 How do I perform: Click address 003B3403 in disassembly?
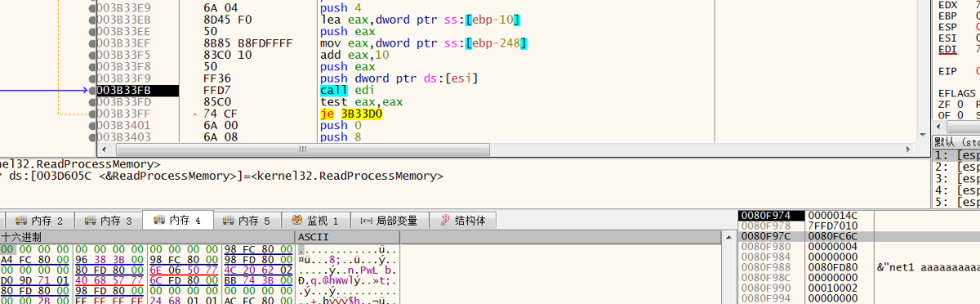123,138
